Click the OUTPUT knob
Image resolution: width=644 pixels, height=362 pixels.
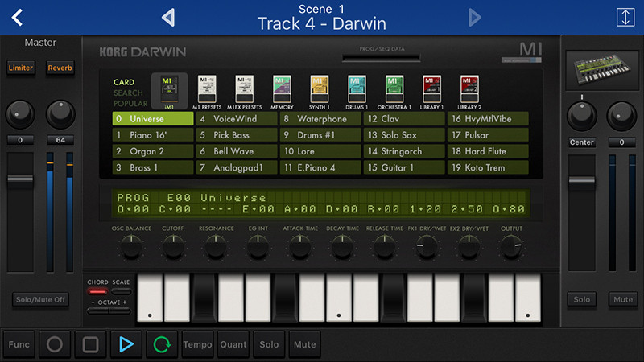(511, 247)
